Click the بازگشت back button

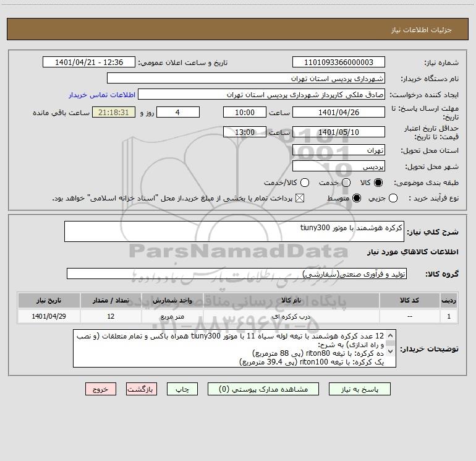(x=142, y=389)
